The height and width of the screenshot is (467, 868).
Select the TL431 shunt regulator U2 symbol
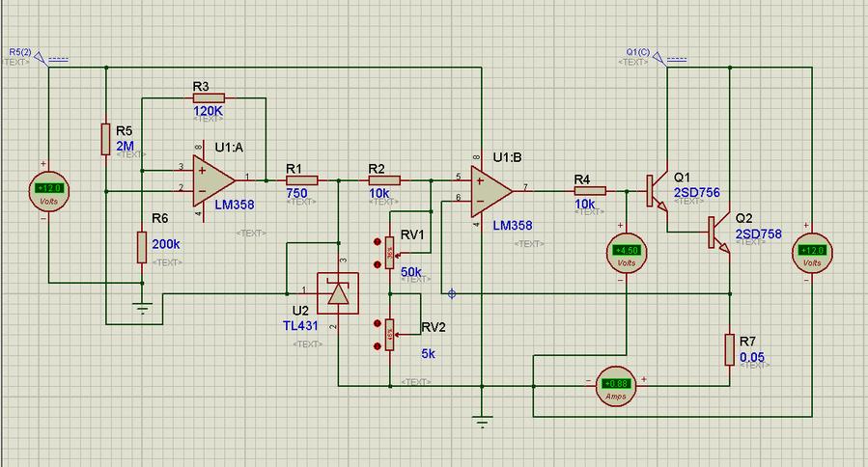tap(338, 292)
